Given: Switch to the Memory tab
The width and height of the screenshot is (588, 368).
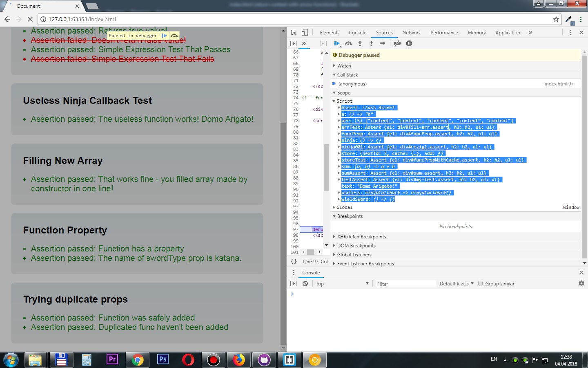Looking at the screenshot, I should click(x=477, y=33).
